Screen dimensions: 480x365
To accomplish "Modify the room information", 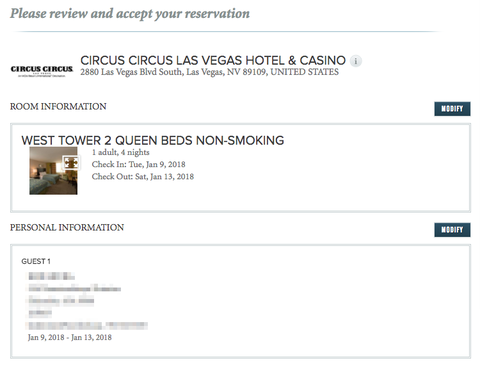I will (x=452, y=109).
